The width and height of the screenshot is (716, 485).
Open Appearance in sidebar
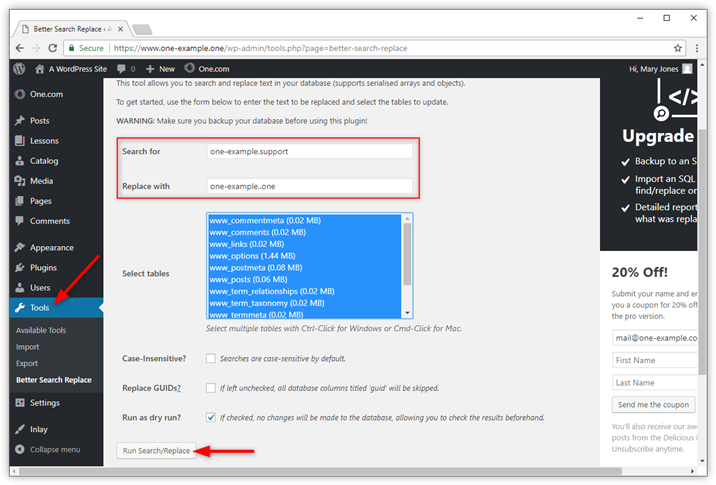click(x=56, y=248)
